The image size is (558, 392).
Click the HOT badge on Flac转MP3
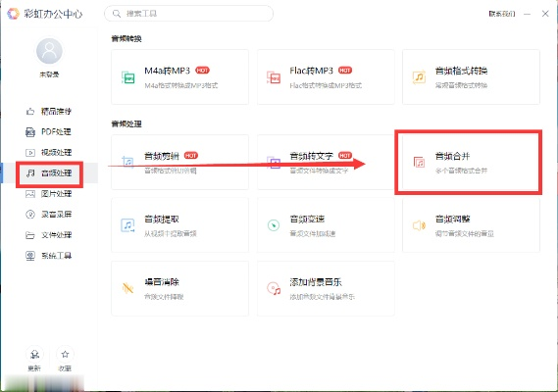pyautogui.click(x=345, y=71)
